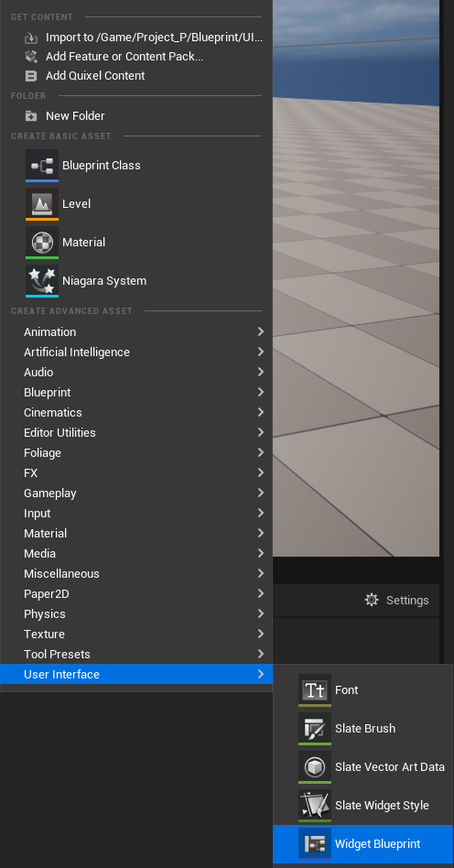
Task: Expand the Artificial Intelligence submenu arrow
Action: [x=261, y=353]
